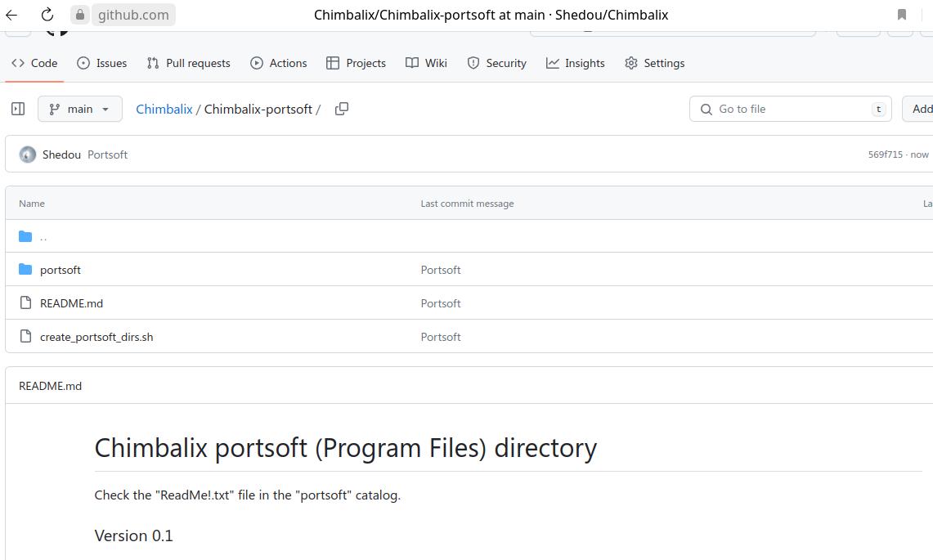Image resolution: width=933 pixels, height=560 pixels.
Task: Switch to the Pull requests tab
Action: click(x=189, y=63)
